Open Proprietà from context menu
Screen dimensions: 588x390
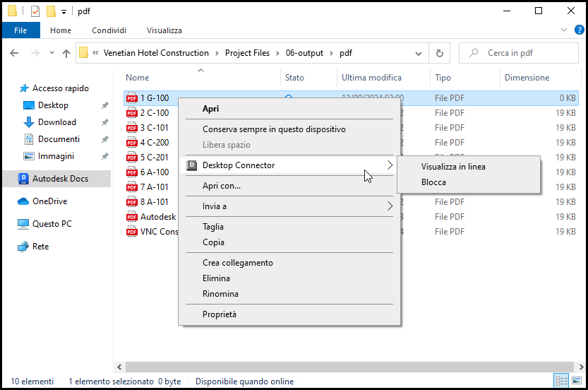point(220,314)
